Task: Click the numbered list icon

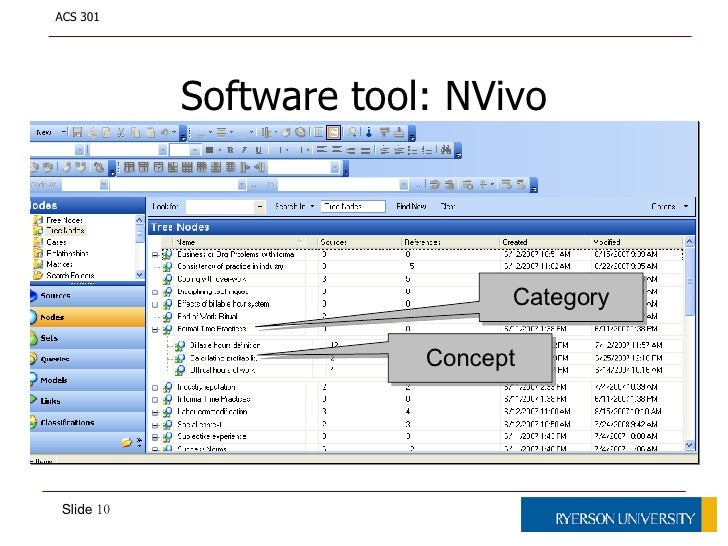Action: pos(427,150)
